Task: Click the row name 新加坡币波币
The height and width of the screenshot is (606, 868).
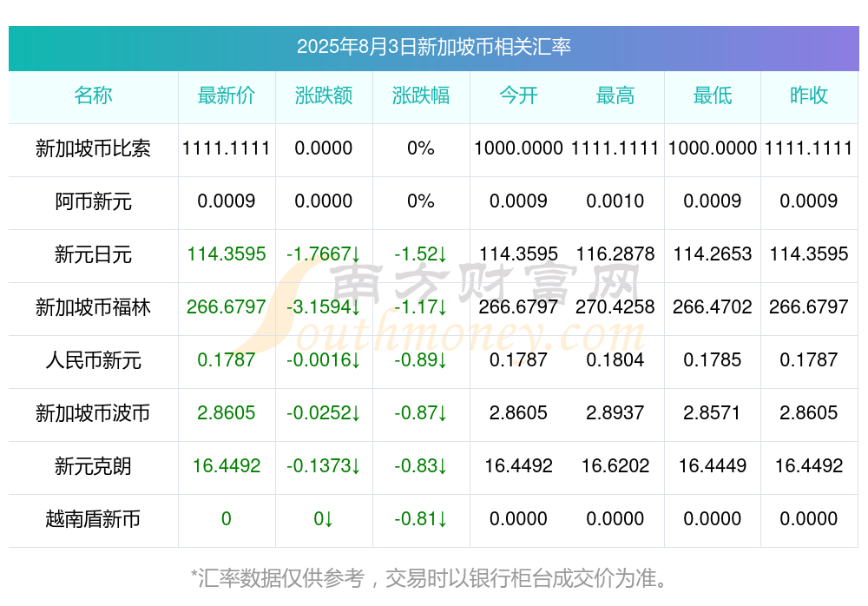Action: (x=93, y=413)
